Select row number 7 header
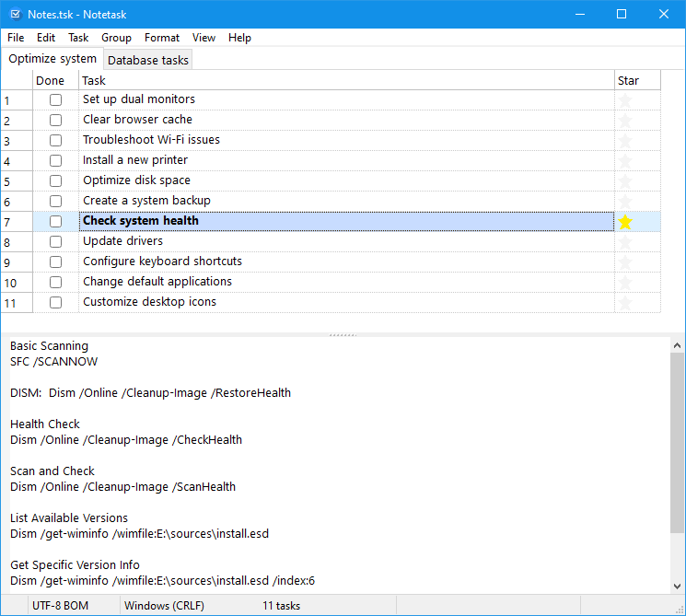 (x=17, y=222)
